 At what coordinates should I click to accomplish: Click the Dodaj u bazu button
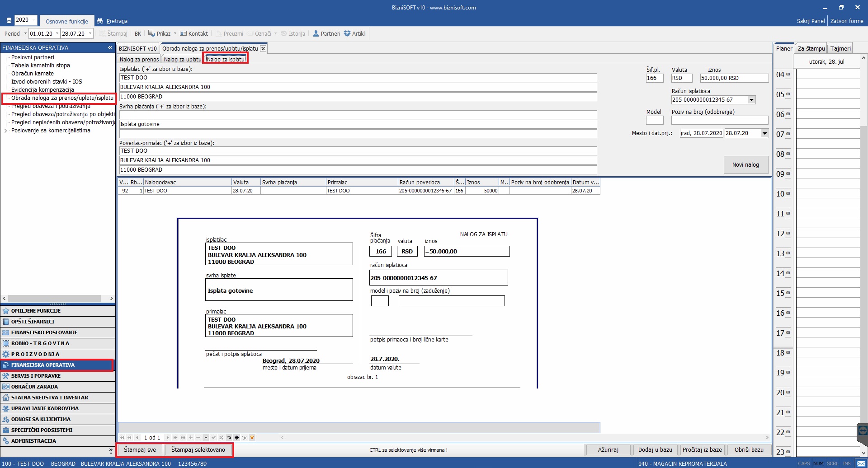coord(655,450)
